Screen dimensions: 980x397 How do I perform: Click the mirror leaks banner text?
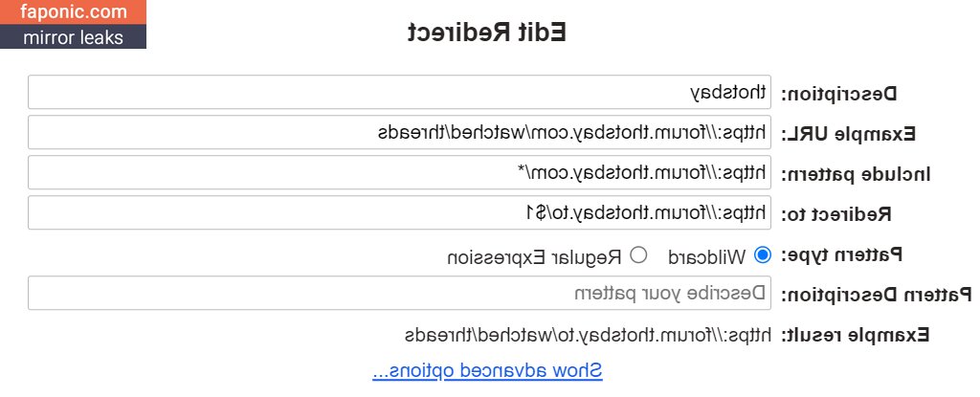click(74, 37)
